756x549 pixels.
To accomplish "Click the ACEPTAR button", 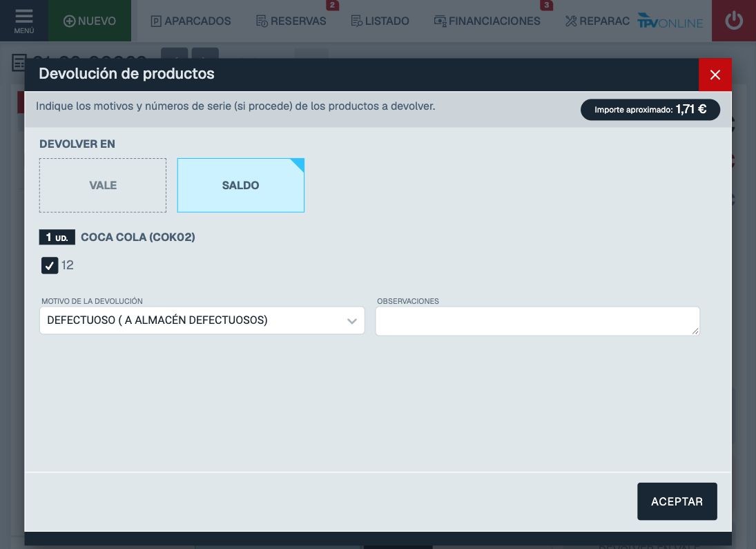I will pyautogui.click(x=677, y=501).
